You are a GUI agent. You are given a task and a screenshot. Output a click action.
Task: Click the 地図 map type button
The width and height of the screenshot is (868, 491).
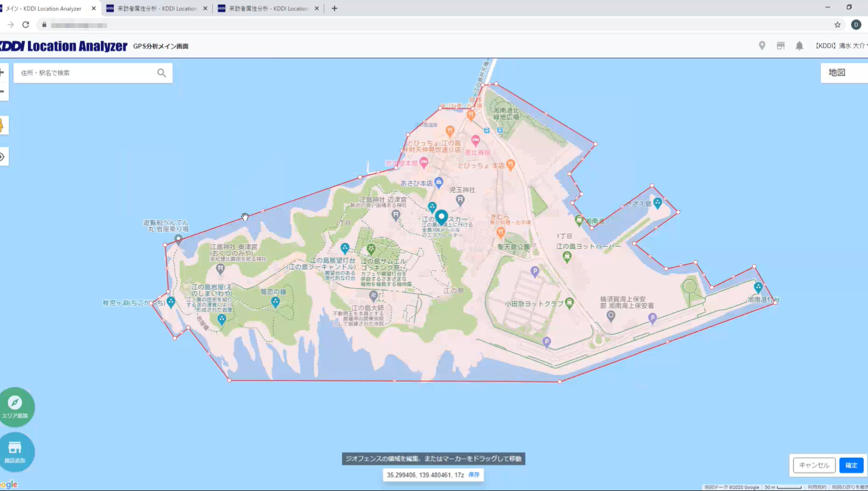[844, 73]
